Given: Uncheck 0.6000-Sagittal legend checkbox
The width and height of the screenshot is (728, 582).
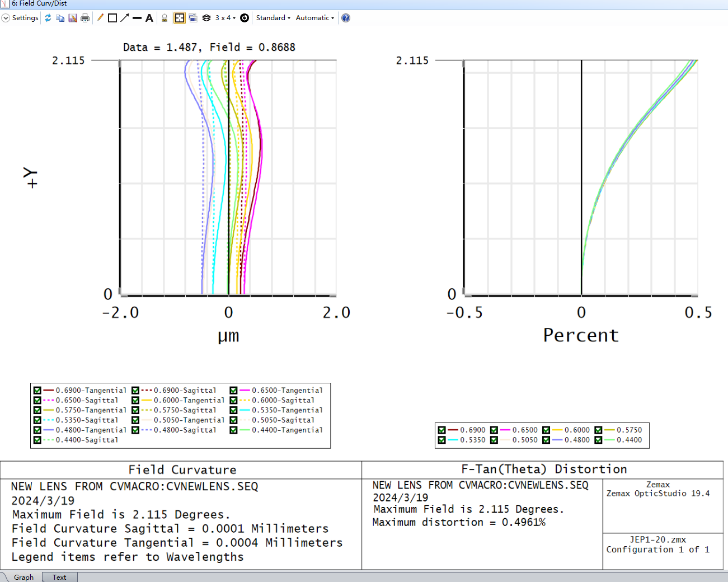Looking at the screenshot, I should [x=234, y=401].
